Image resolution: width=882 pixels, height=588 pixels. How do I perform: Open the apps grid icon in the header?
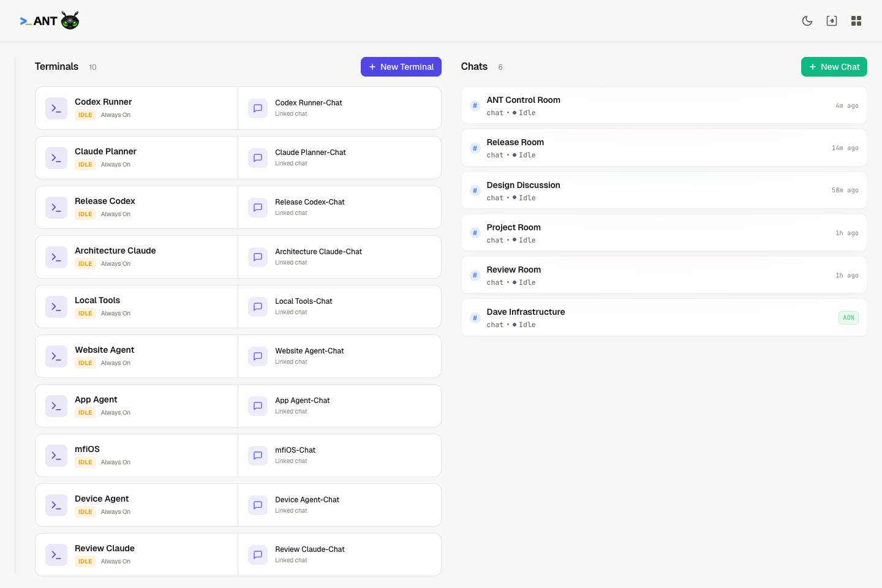pos(856,20)
